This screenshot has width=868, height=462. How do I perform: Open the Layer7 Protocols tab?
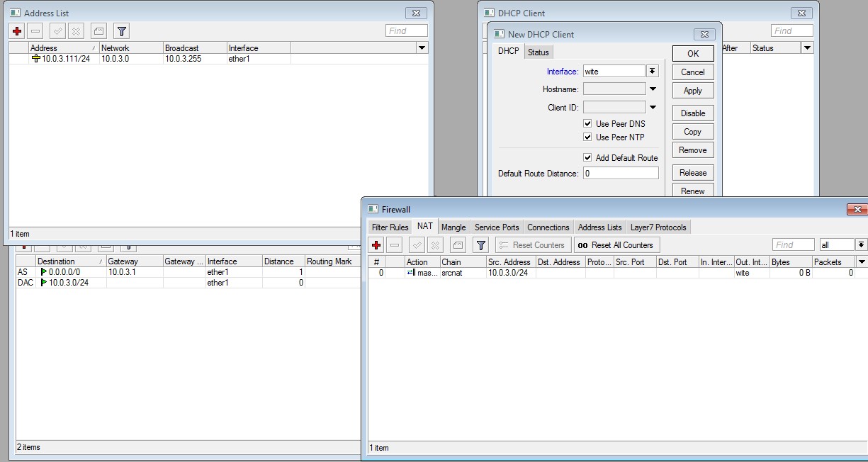(x=658, y=227)
